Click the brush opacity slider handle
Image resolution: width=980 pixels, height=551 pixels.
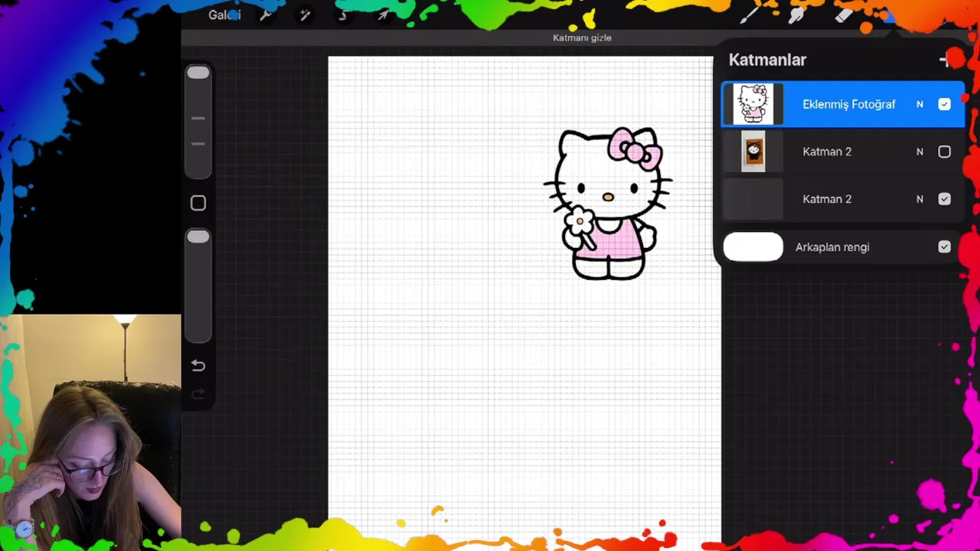tap(198, 237)
